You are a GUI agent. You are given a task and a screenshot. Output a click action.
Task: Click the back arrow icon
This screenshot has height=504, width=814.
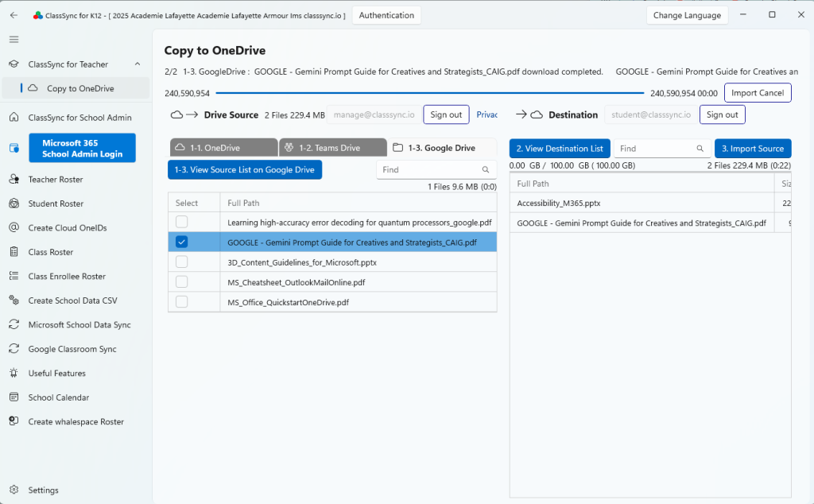click(14, 15)
